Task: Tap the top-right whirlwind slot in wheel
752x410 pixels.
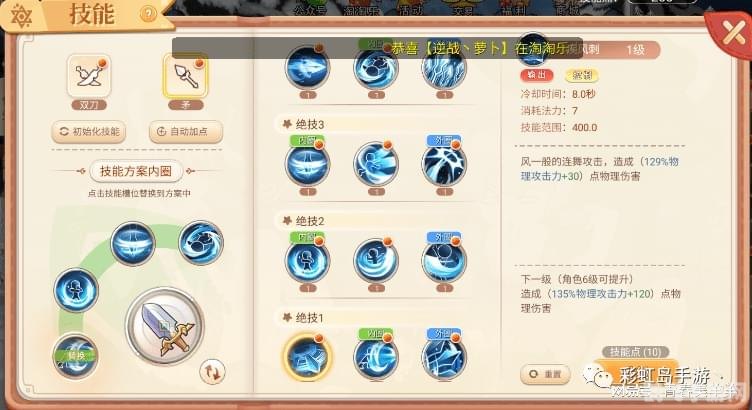Action: click(x=201, y=243)
